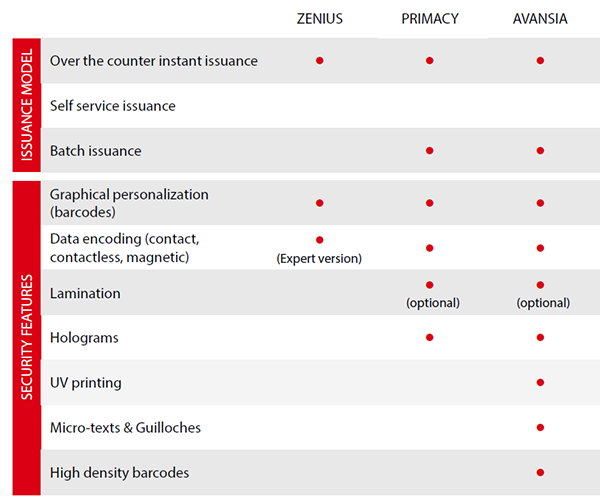Screen dimensions: 600x502
Task: Click the High density barcodes row label
Action: (119, 473)
